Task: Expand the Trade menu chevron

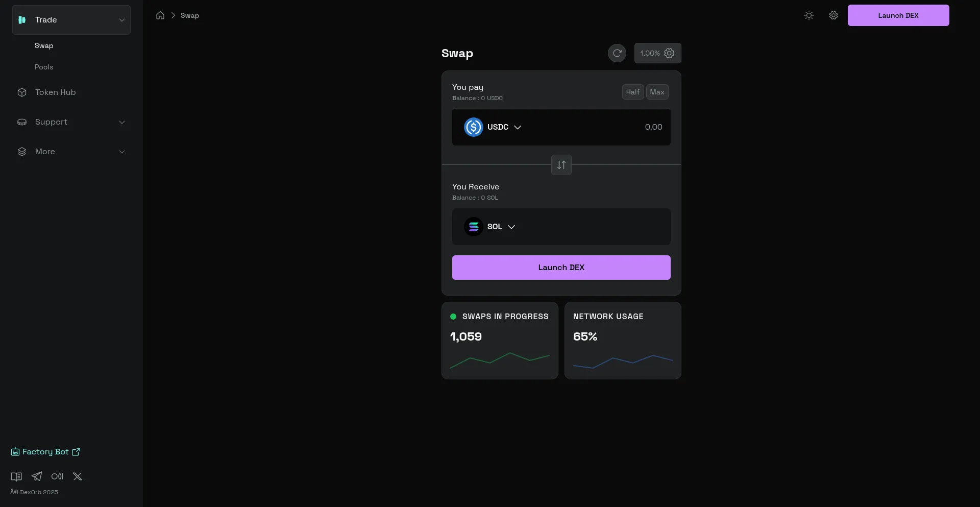Action: pos(122,20)
